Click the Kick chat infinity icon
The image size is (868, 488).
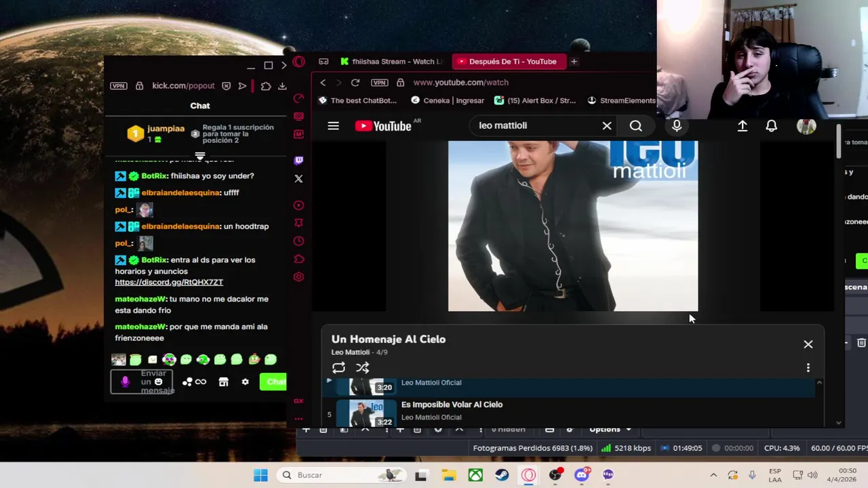point(201,382)
